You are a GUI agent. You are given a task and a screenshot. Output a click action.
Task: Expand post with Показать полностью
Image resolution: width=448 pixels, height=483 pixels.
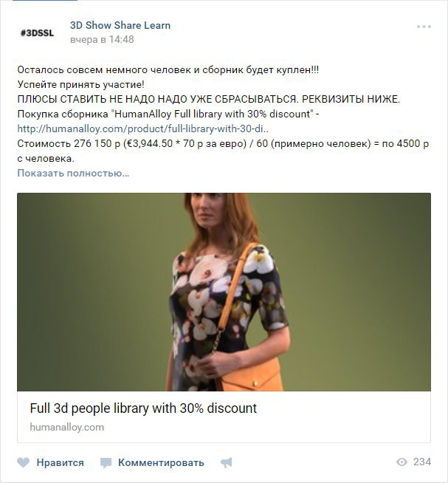click(73, 173)
